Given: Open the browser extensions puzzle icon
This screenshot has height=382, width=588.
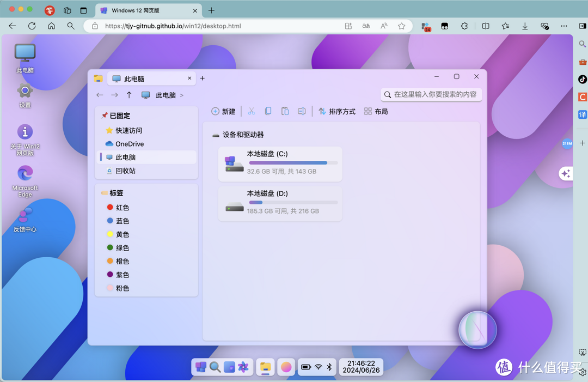Looking at the screenshot, I should click(x=464, y=26).
